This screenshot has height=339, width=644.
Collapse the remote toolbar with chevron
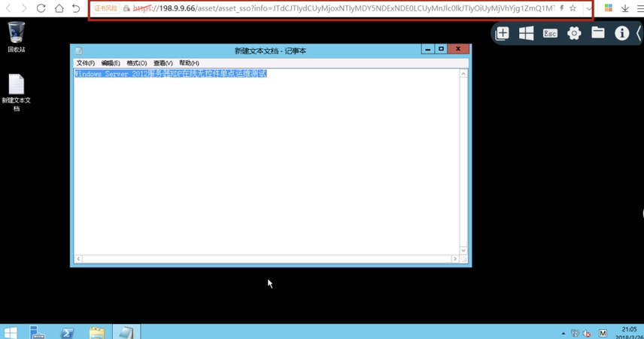point(639,33)
